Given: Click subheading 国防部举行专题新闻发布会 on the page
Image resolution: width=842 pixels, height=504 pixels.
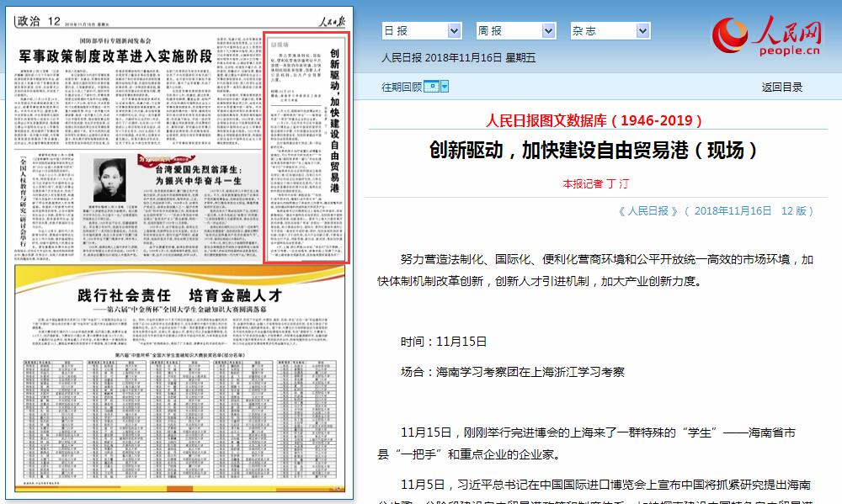Looking at the screenshot, I should point(115,40).
